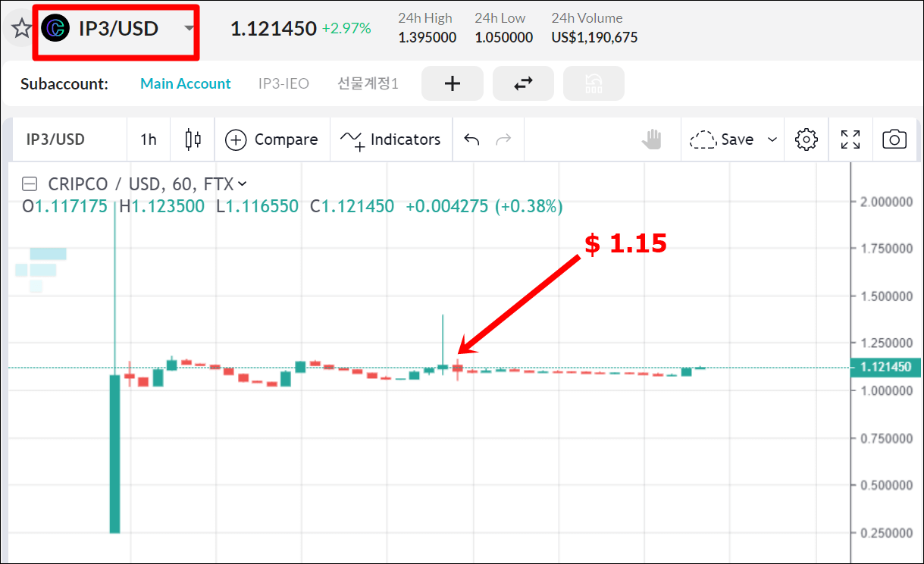Change the 1h chart interval
The height and width of the screenshot is (564, 924).
click(149, 139)
